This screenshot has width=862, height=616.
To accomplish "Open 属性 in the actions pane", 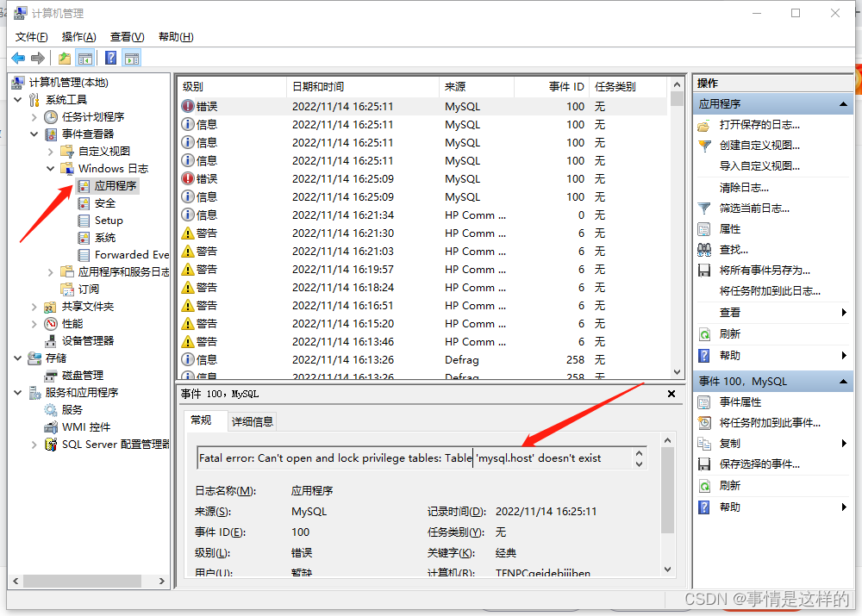I will [x=729, y=228].
